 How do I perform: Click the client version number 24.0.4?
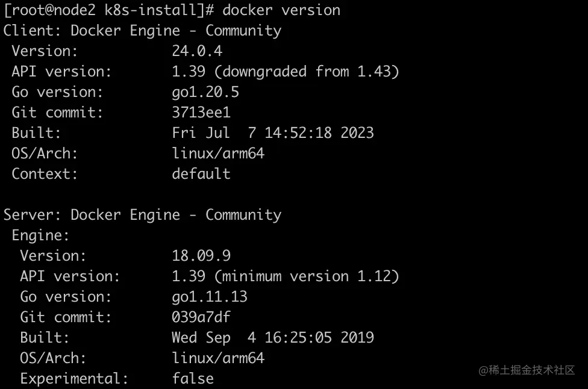197,51
